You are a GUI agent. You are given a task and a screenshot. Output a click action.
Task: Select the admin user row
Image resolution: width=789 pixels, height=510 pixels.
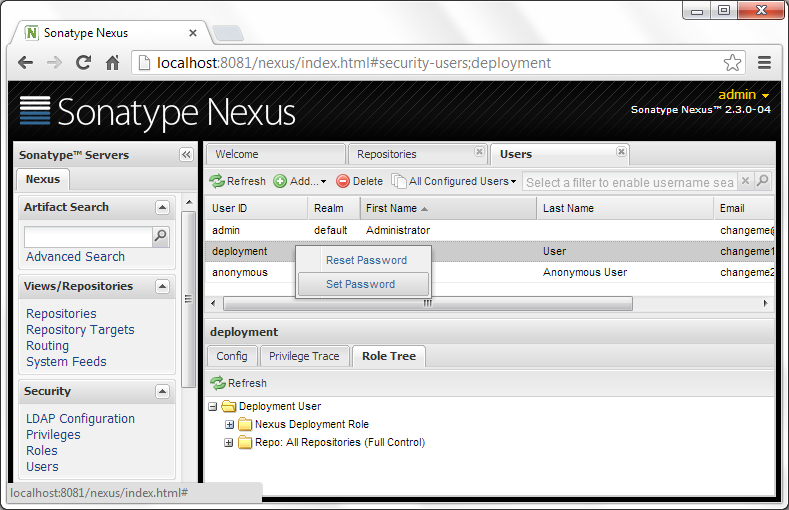click(x=490, y=230)
